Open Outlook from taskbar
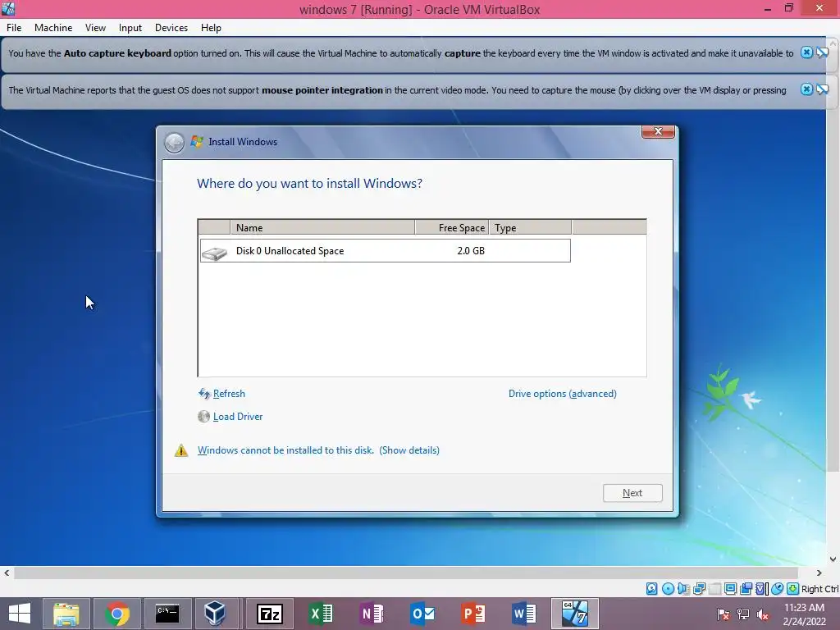Viewport: 840px width, 630px height. point(422,614)
